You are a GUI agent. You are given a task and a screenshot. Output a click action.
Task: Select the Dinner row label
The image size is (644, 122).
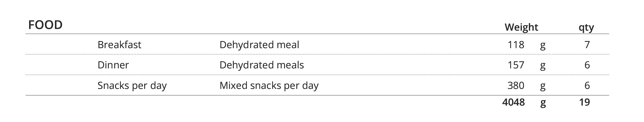[x=113, y=65]
